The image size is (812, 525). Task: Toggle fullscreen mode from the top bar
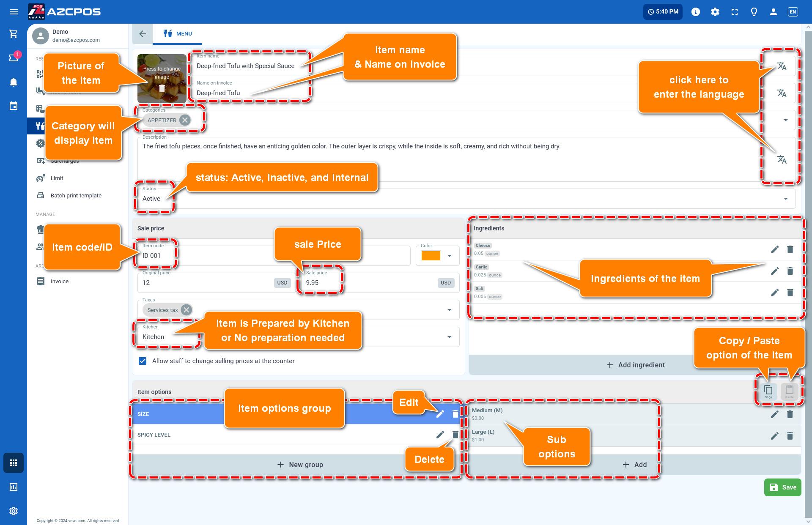(x=735, y=12)
